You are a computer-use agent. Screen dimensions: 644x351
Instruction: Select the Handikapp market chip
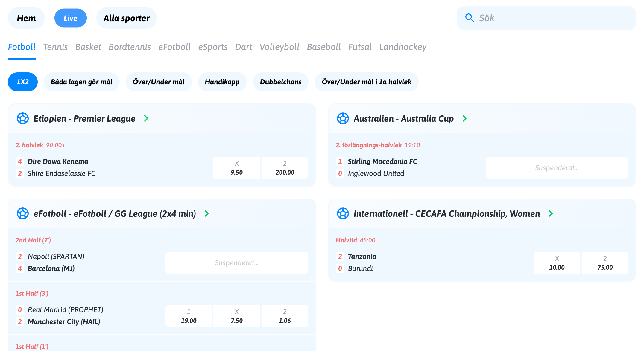tap(222, 82)
